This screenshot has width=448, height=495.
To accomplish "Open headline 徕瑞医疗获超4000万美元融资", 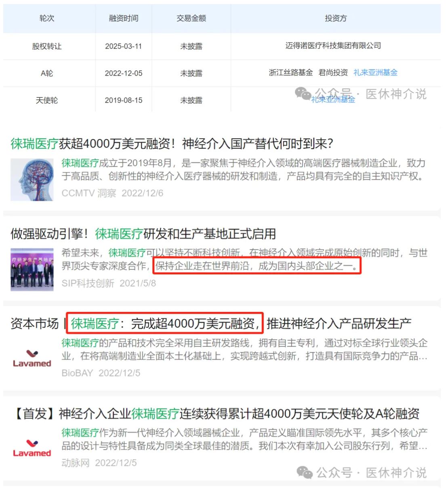I will coord(172,144).
